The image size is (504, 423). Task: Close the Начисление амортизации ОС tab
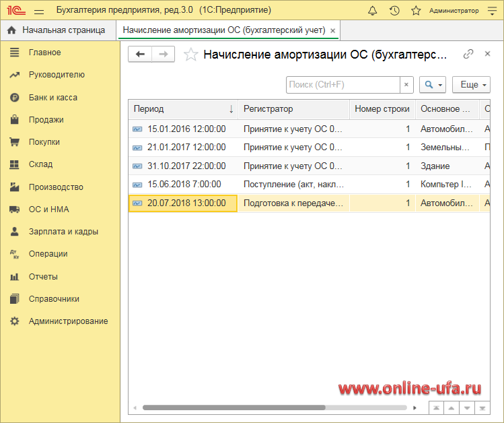[x=332, y=31]
